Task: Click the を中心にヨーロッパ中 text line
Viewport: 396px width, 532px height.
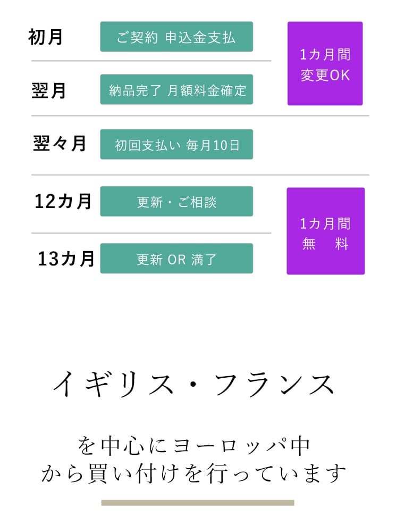Action: [x=193, y=446]
